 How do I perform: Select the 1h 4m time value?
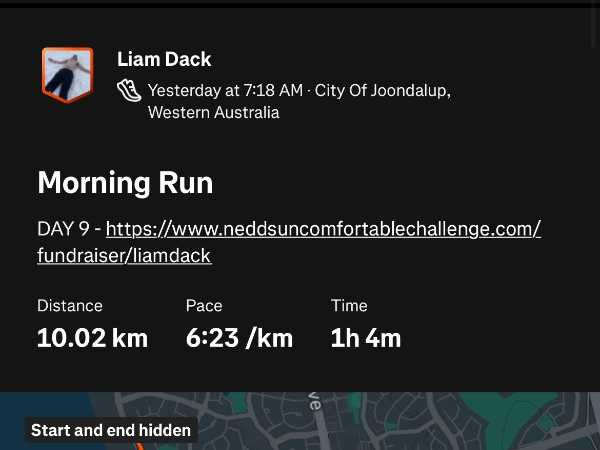[x=365, y=338]
